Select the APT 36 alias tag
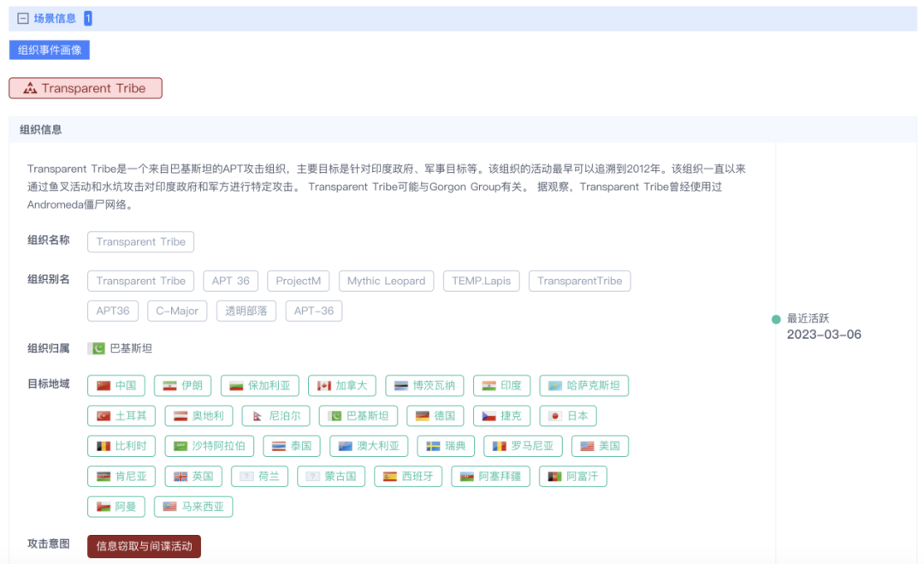Viewport: 924px width, 564px height. click(x=230, y=281)
